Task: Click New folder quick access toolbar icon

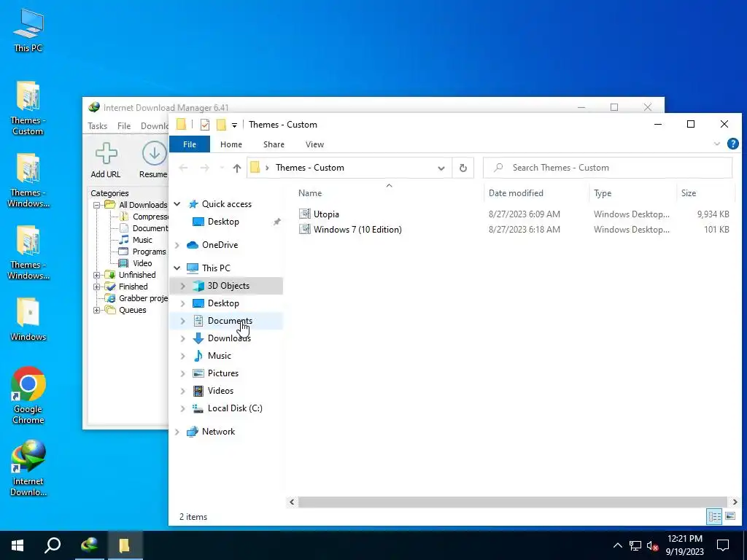Action: tap(221, 125)
